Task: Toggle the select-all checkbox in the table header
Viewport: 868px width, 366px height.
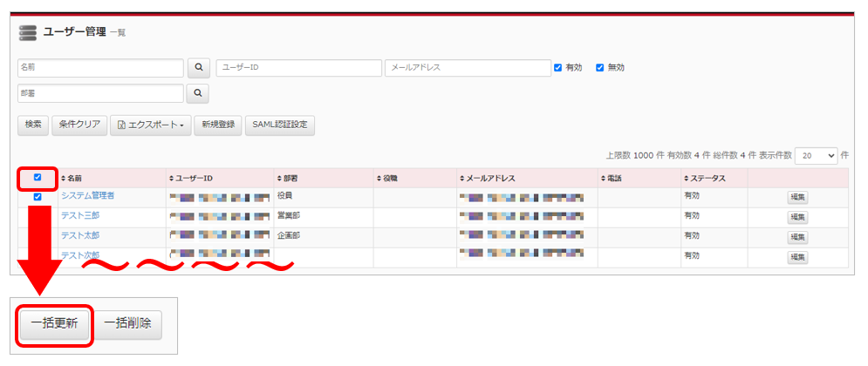Action: point(37,178)
